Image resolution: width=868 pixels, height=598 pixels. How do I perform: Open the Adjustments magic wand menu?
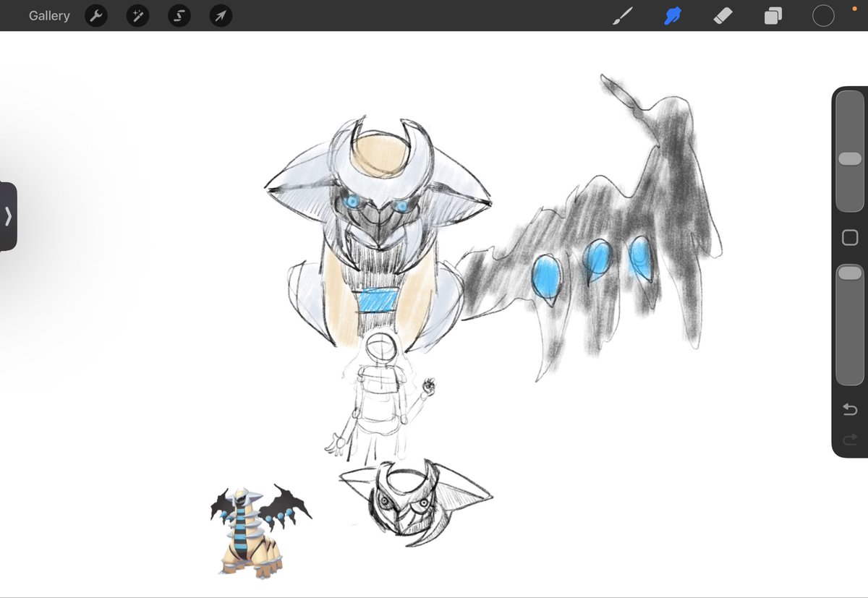click(x=137, y=16)
